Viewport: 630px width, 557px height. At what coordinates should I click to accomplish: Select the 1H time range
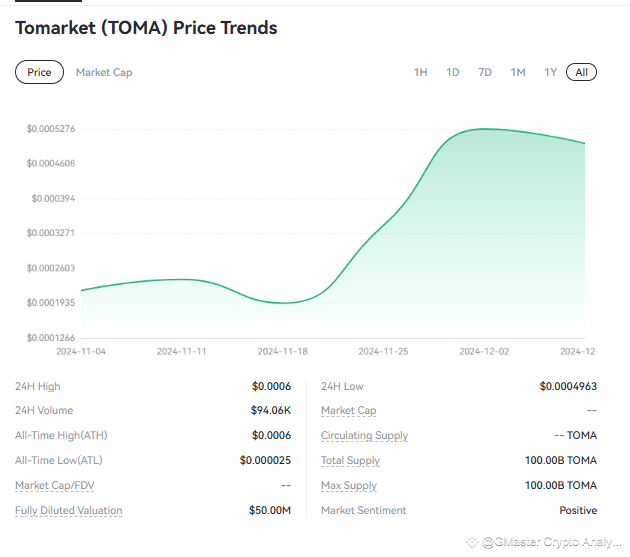(x=421, y=72)
